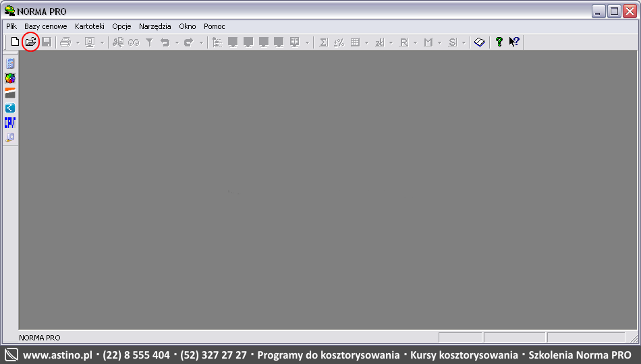Open the Kartoteki menu
This screenshot has width=641, height=364.
coord(90,26)
